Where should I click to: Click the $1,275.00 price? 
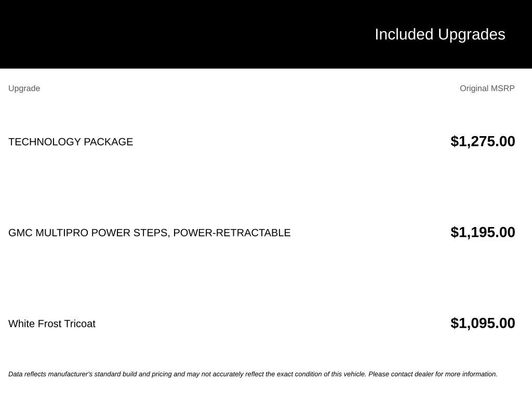click(483, 141)
